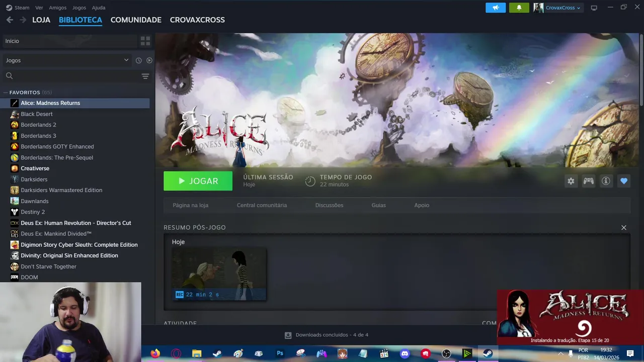Open OBS Studio from taskbar
Viewport: 644px width, 362px height.
(x=446, y=353)
